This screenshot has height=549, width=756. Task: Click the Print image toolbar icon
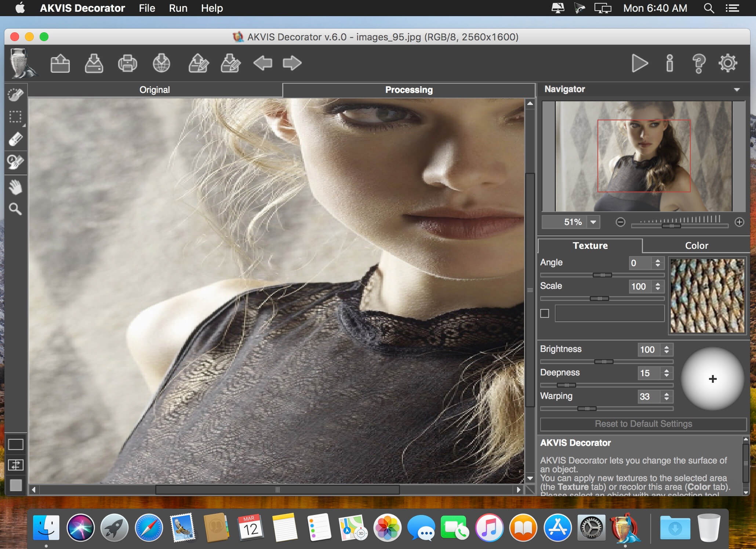(x=127, y=63)
